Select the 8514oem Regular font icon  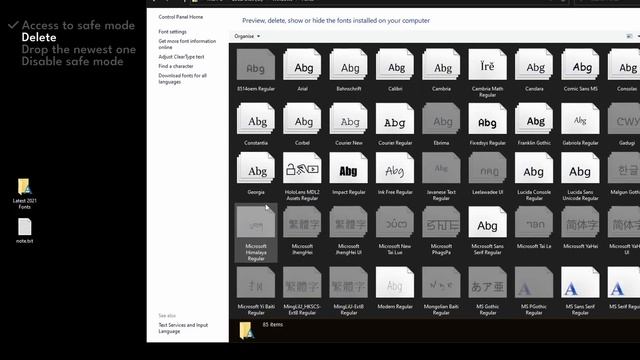[x=256, y=64]
